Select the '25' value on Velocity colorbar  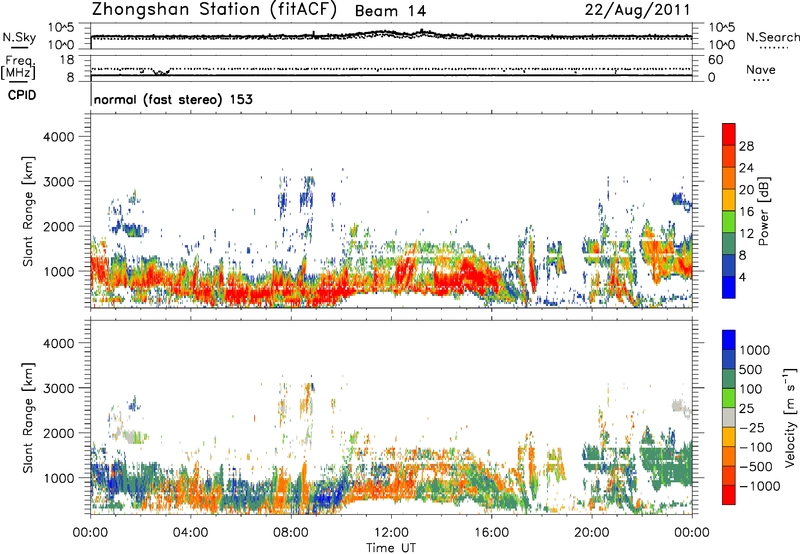pyautogui.click(x=746, y=408)
